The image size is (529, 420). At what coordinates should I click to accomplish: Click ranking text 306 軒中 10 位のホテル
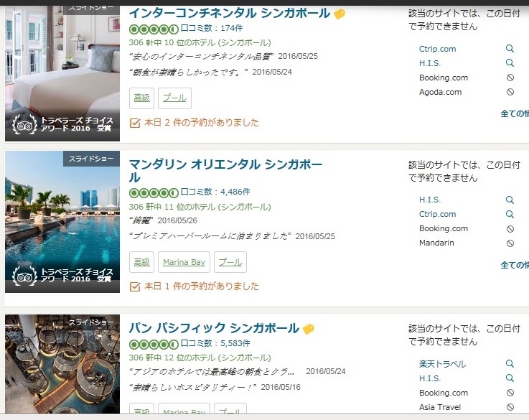tap(200, 43)
